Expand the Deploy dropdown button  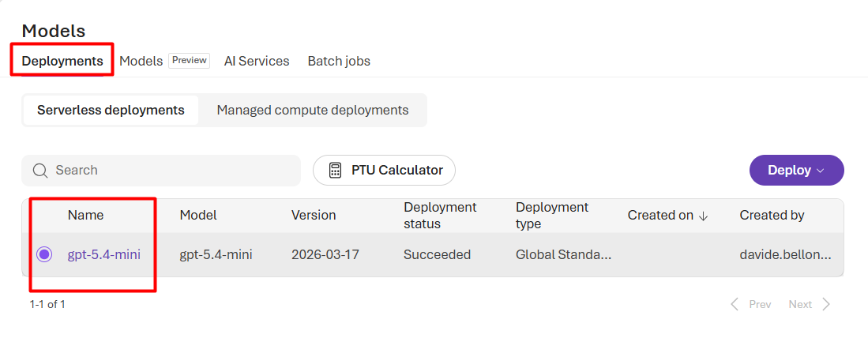tap(797, 170)
